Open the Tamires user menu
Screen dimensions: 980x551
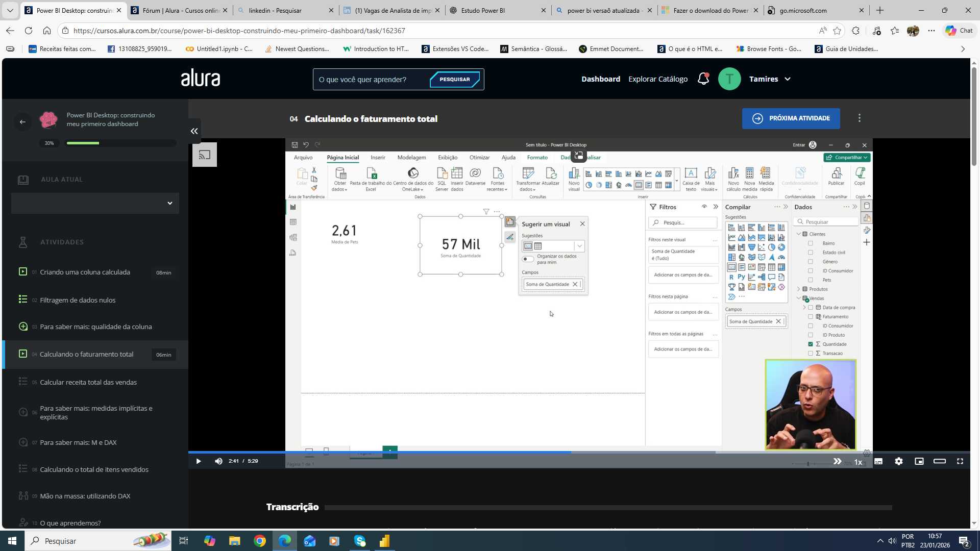coord(770,79)
